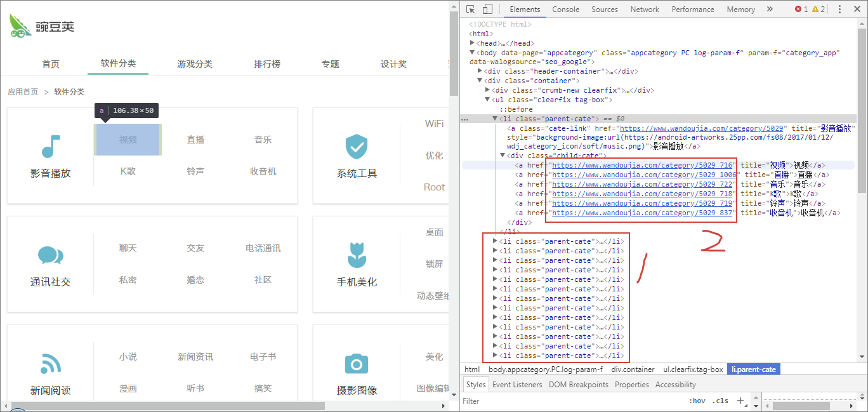Collapse the selected li parent-cate node
Screen dimensions: 868x412
pyautogui.click(x=496, y=119)
